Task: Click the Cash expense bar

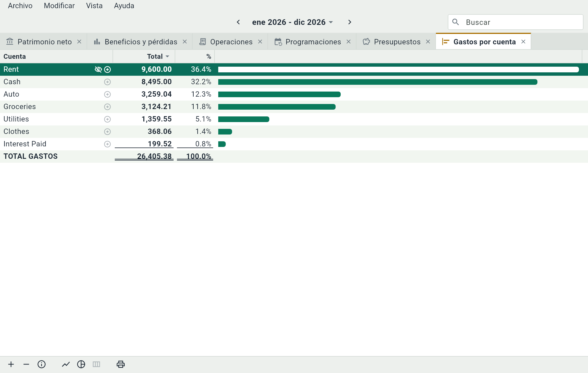Action: click(x=378, y=82)
